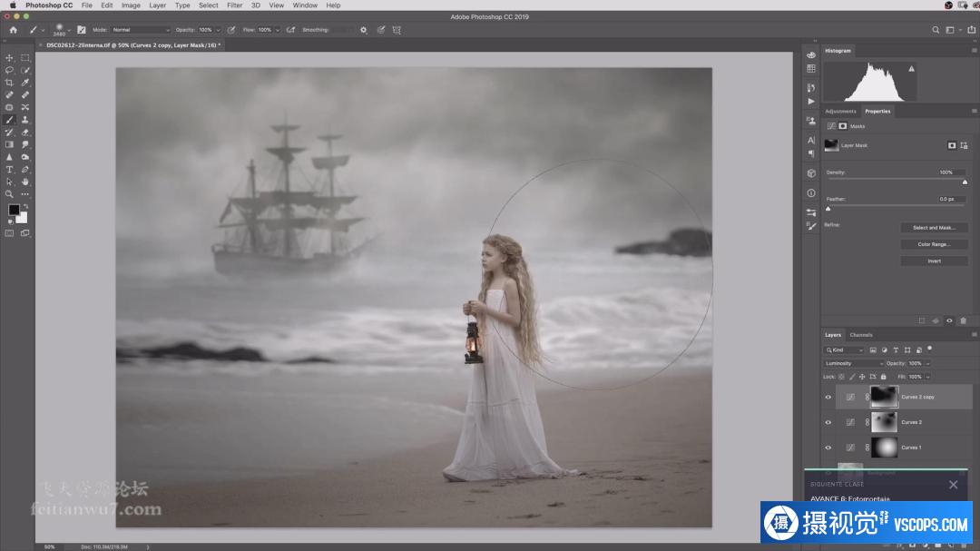The height and width of the screenshot is (551, 980).
Task: Select the Zoom tool
Action: [9, 194]
